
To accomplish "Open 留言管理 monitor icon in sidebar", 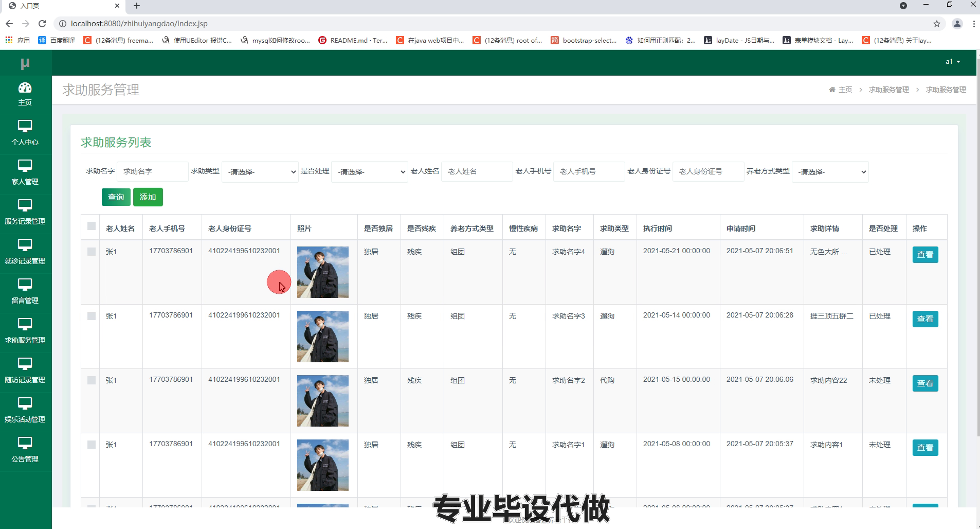I will [25, 285].
